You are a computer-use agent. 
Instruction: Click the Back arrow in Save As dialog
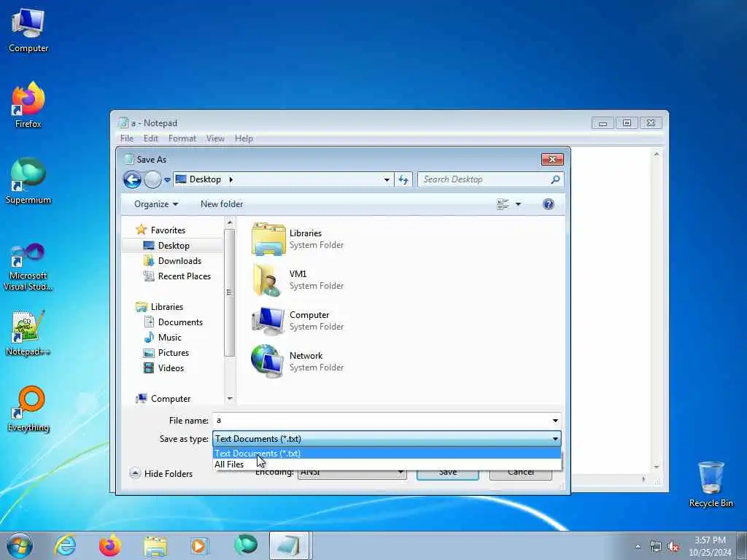pos(132,179)
